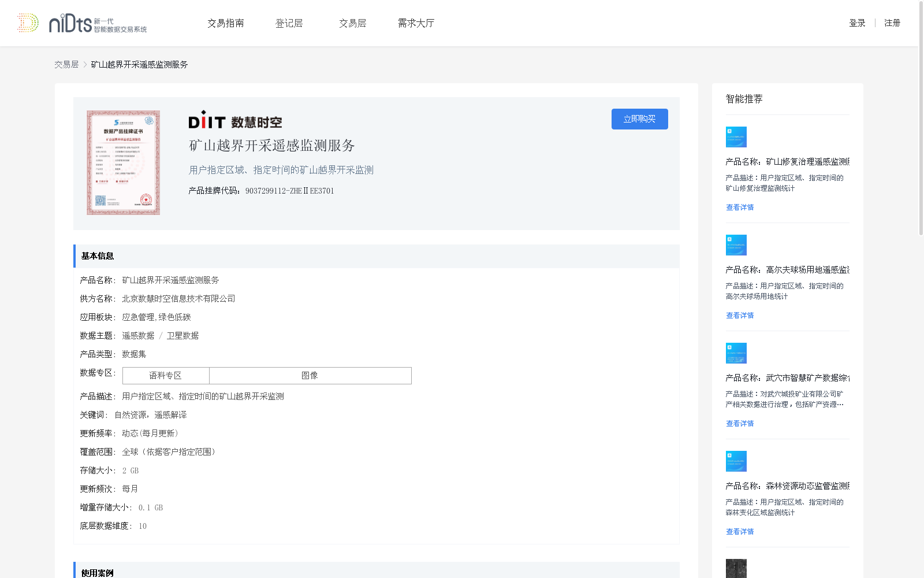Open the 登记层 menu
Screen dimensions: 924x578
(289, 23)
